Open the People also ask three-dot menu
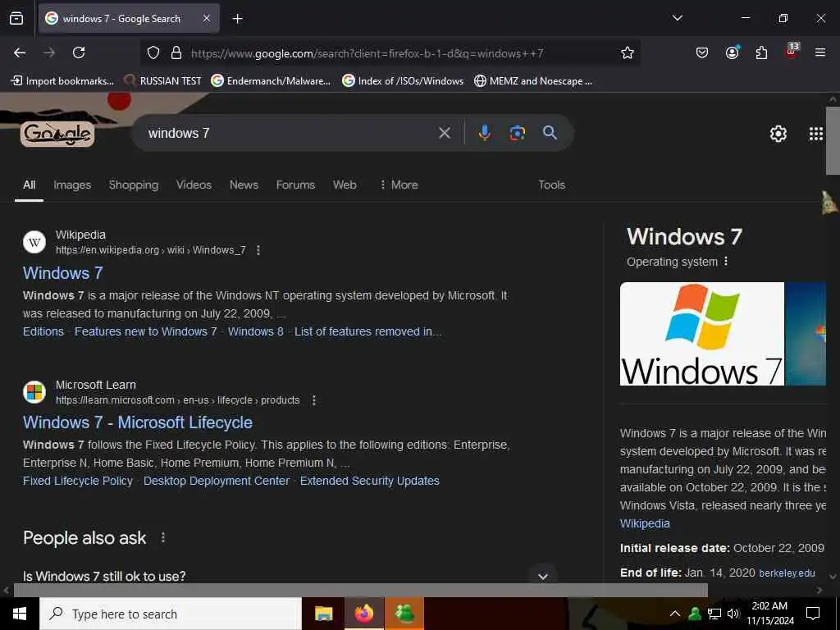This screenshot has height=630, width=840. (x=163, y=537)
